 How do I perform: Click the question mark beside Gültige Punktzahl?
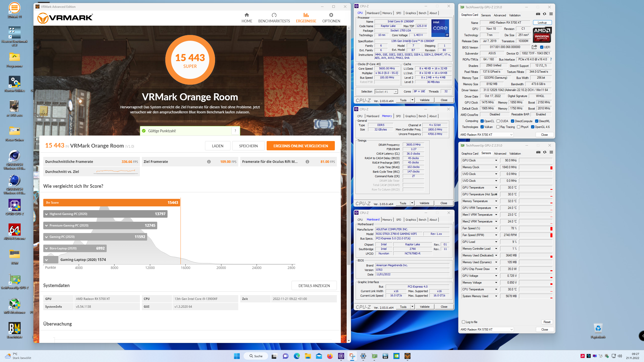(235, 131)
